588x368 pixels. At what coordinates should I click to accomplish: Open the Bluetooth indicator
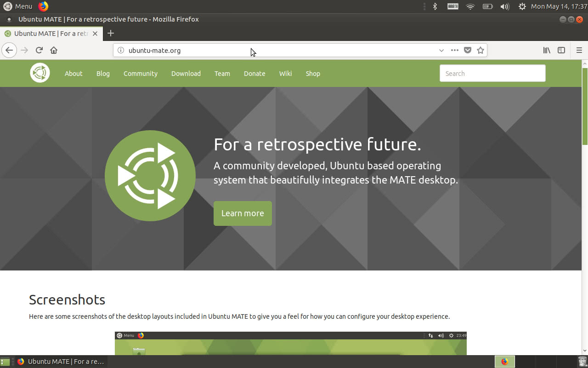coord(435,6)
